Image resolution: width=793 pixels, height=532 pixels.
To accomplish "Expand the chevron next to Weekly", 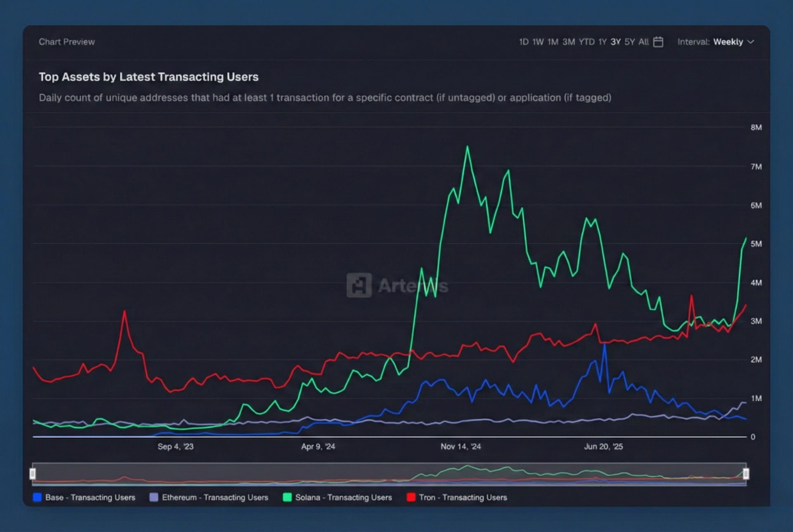I will 751,42.
